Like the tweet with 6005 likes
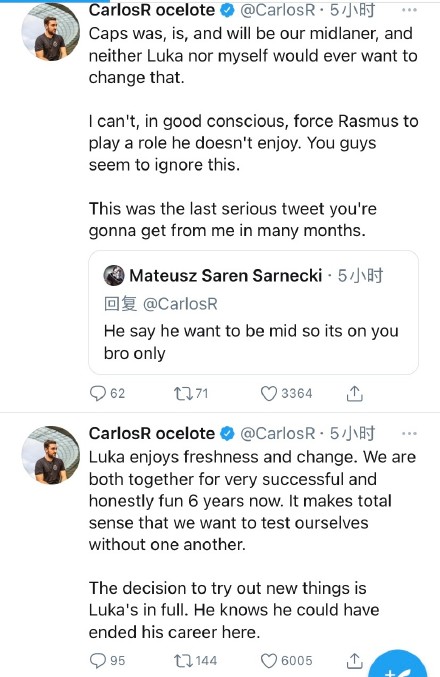Image resolution: width=440 pixels, height=677 pixels. pyautogui.click(x=286, y=660)
